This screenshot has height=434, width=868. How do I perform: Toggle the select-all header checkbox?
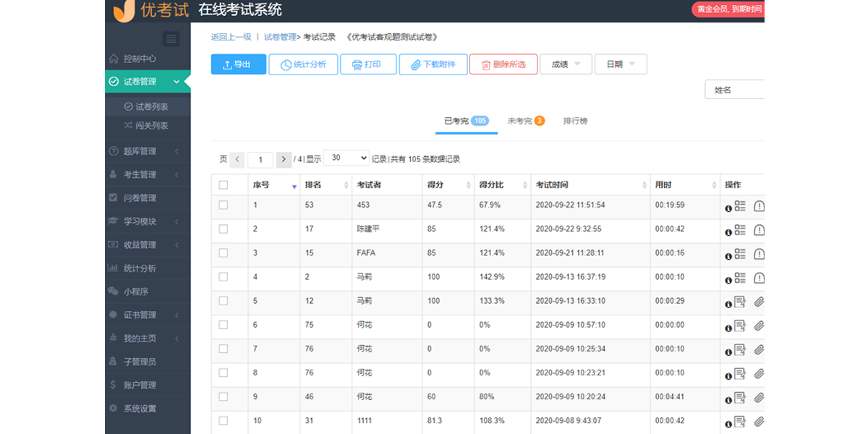[224, 185]
